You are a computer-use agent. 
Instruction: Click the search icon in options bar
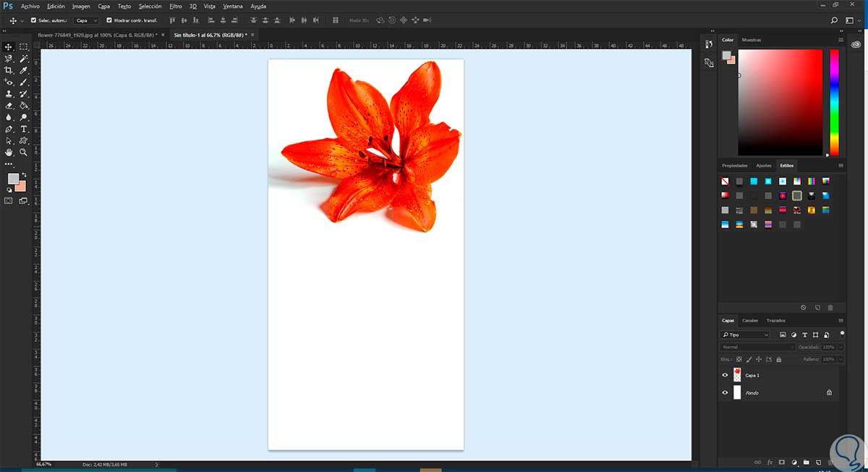[834, 20]
